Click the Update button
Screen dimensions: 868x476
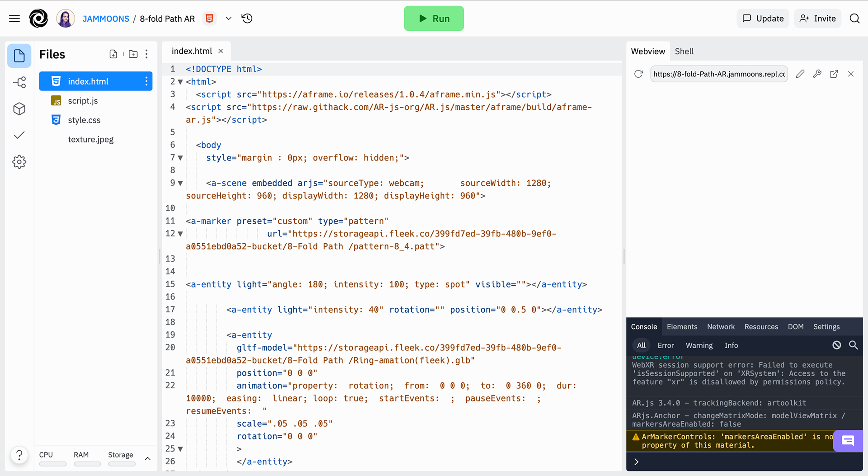point(763,19)
